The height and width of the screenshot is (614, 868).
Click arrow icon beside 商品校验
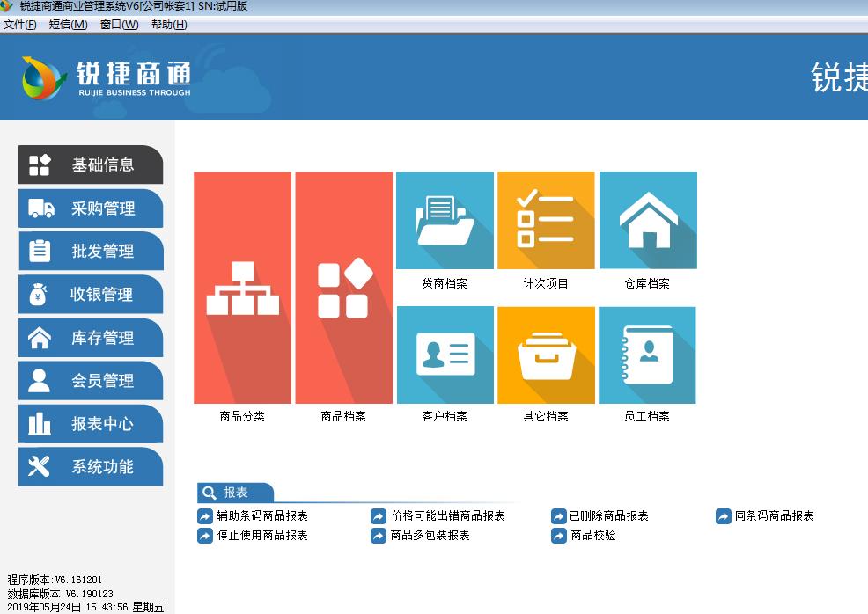click(x=558, y=536)
